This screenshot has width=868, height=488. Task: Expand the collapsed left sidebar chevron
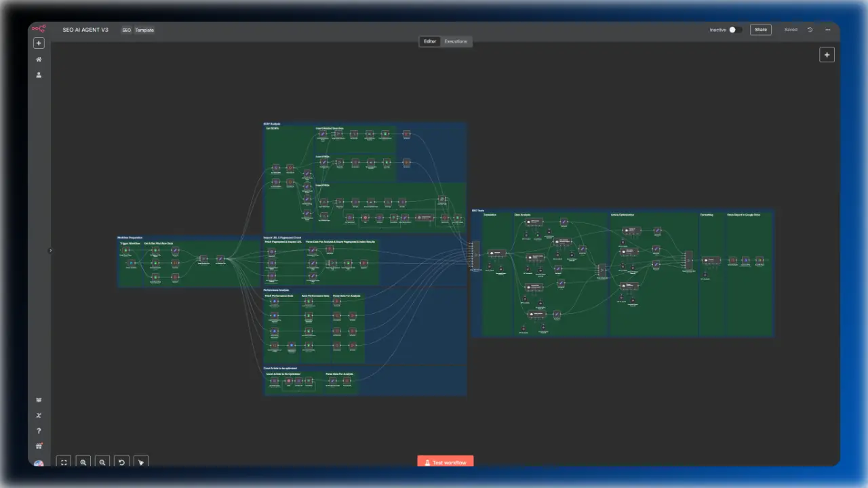coord(50,251)
